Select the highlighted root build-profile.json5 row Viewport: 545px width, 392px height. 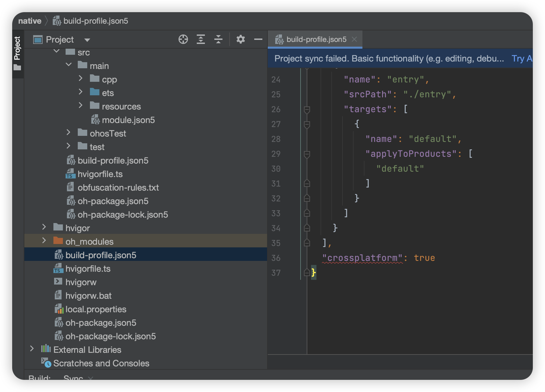click(146, 254)
